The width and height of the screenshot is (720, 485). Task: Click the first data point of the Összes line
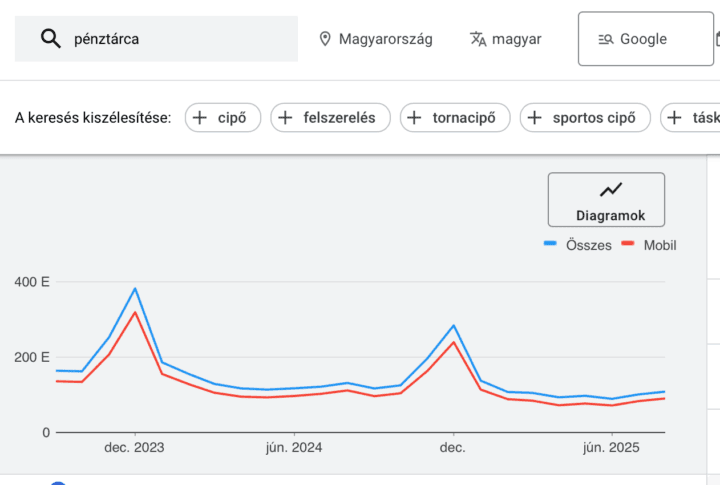(57, 371)
